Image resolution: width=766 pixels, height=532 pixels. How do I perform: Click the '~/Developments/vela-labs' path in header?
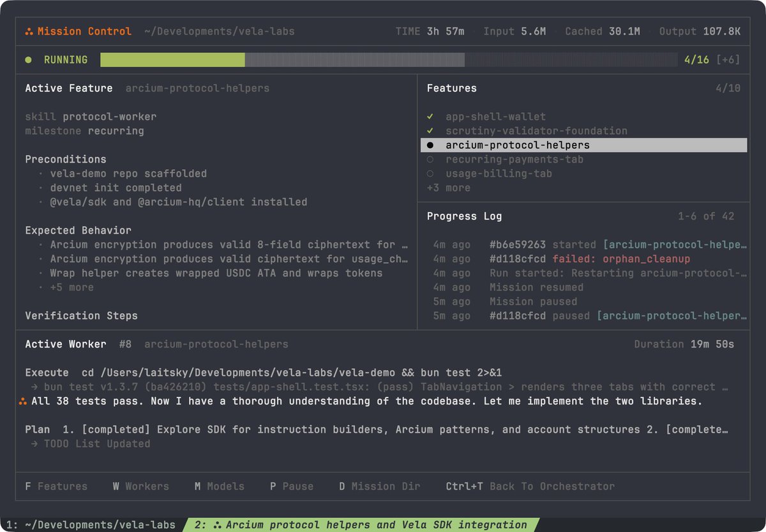(220, 31)
